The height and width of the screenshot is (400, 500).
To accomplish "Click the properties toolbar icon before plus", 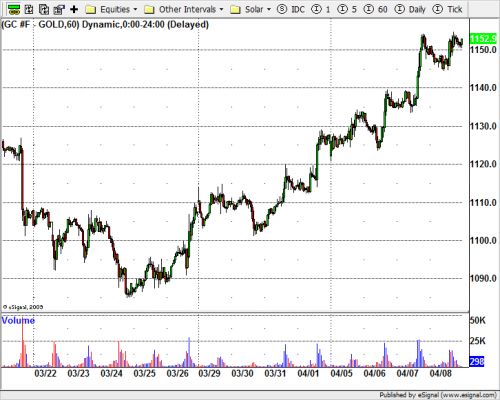I will pyautogui.click(x=59, y=10).
